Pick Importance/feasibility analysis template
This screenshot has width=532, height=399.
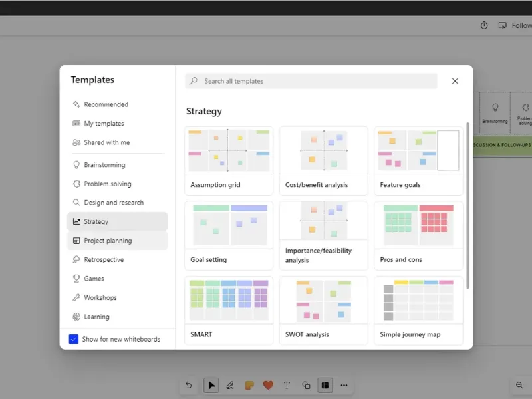(324, 236)
